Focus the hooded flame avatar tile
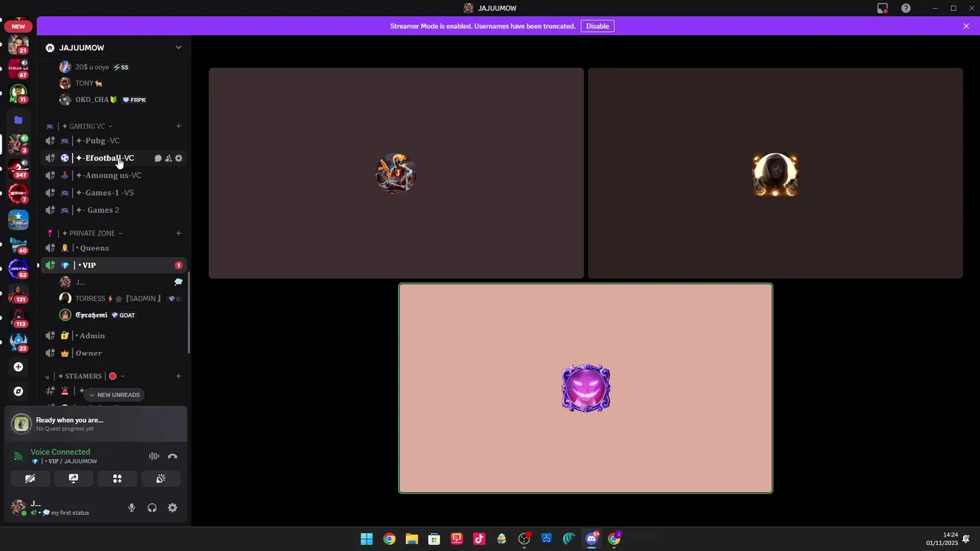The height and width of the screenshot is (551, 980). (775, 173)
